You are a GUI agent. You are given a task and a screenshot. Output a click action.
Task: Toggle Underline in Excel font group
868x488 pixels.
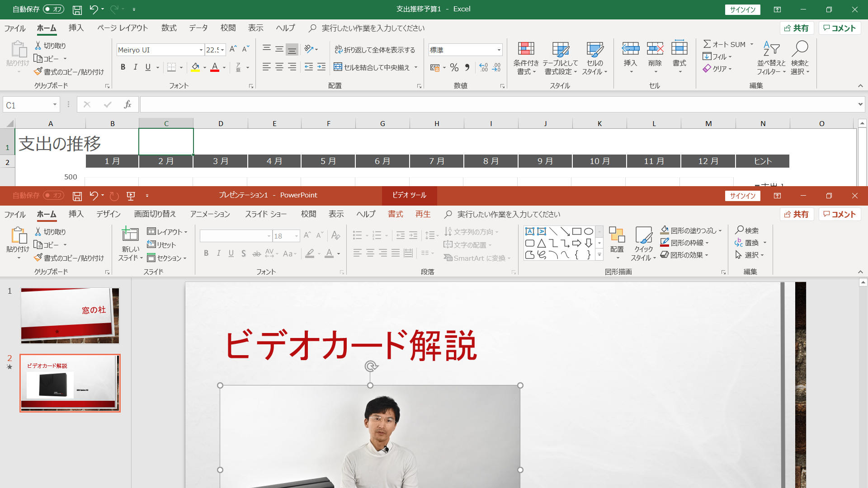point(148,67)
